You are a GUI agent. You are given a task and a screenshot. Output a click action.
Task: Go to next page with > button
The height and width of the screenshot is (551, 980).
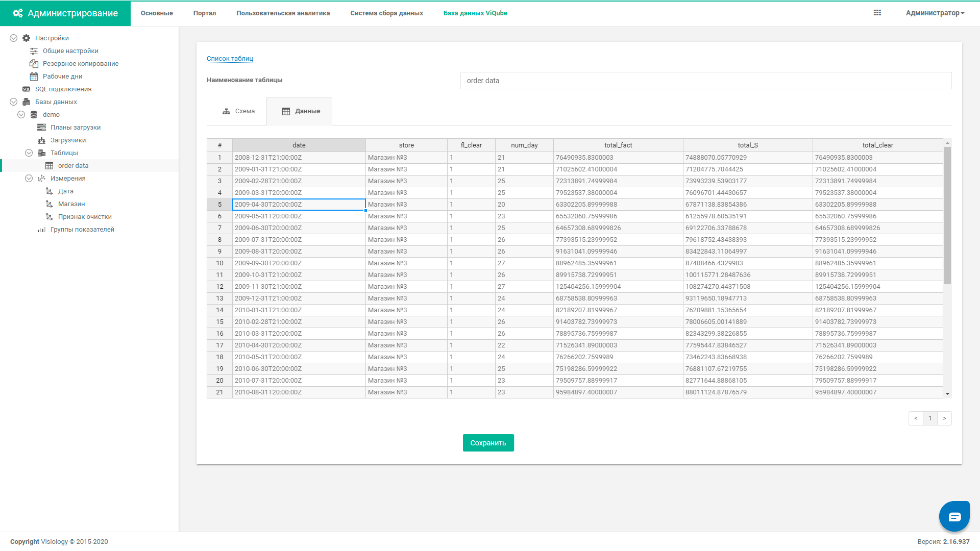[945, 418]
